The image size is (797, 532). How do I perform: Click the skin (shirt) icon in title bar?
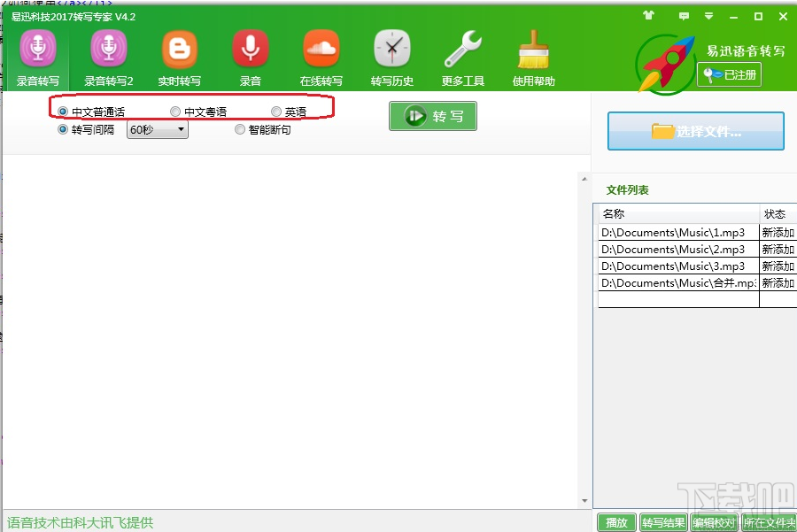pyautogui.click(x=648, y=15)
